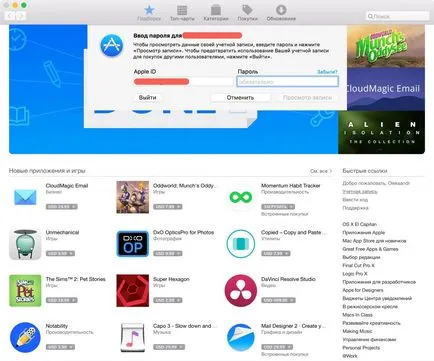
Task: Go forward with the toolbar forward arrow
Action: point(20,16)
